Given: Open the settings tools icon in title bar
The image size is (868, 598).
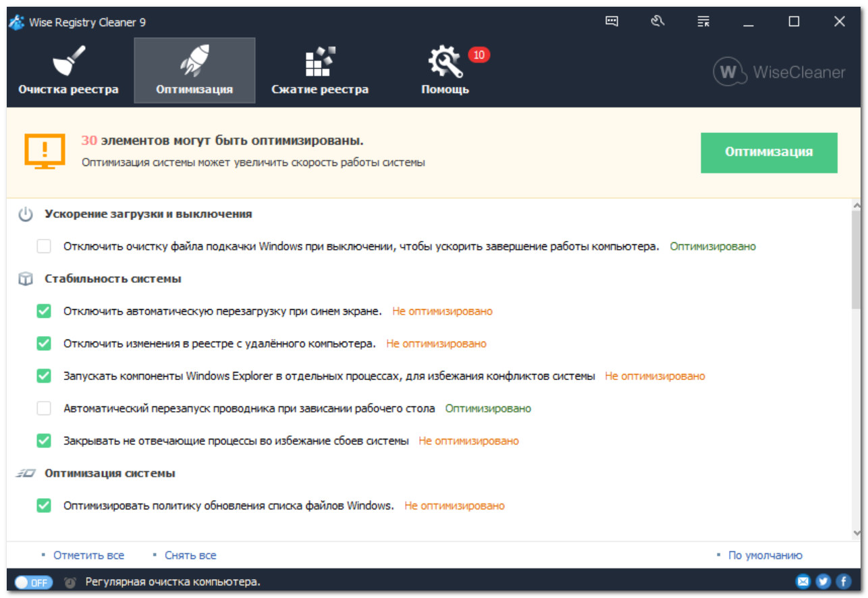Looking at the screenshot, I should 657,22.
